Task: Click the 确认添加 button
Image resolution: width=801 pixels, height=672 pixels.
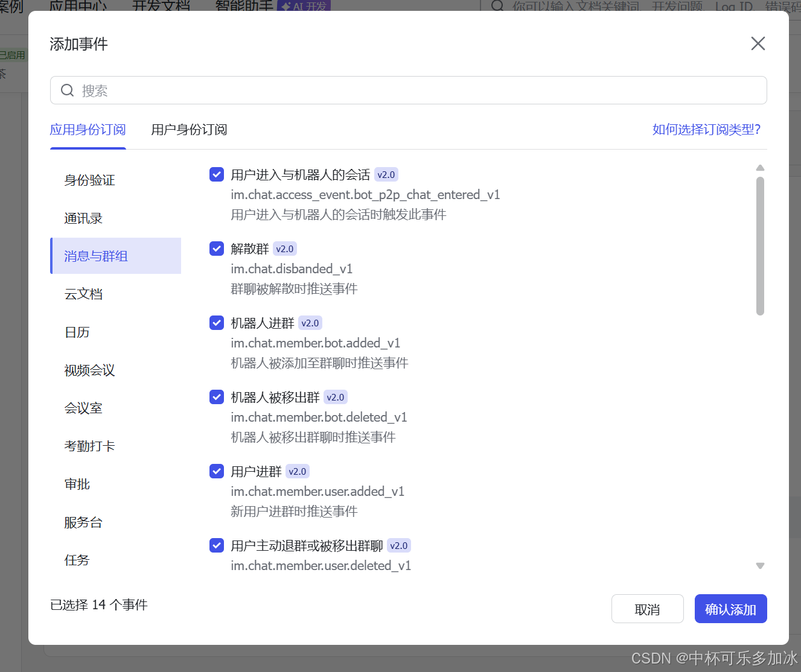Action: (730, 609)
